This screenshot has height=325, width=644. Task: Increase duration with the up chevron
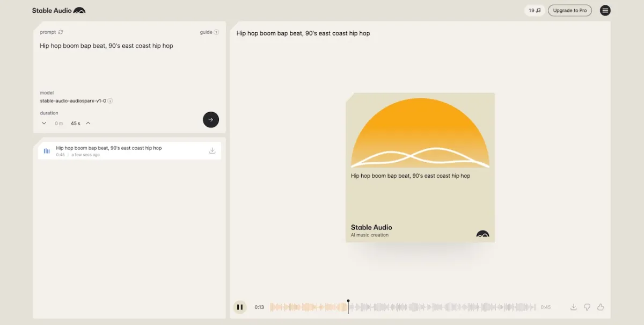pyautogui.click(x=88, y=123)
